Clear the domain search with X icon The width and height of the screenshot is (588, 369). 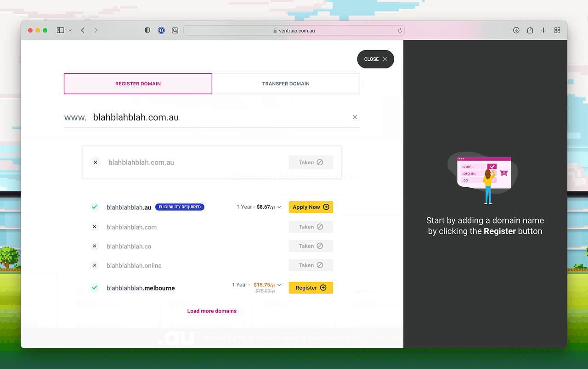355,117
